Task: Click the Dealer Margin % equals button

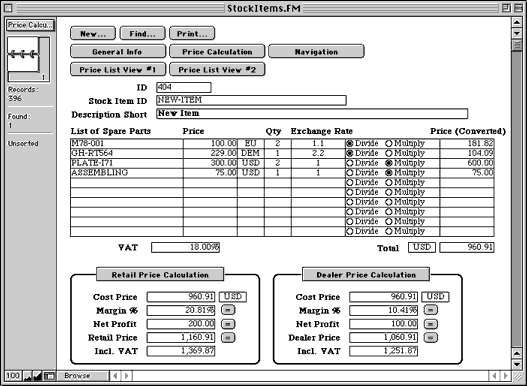Action: click(x=431, y=310)
